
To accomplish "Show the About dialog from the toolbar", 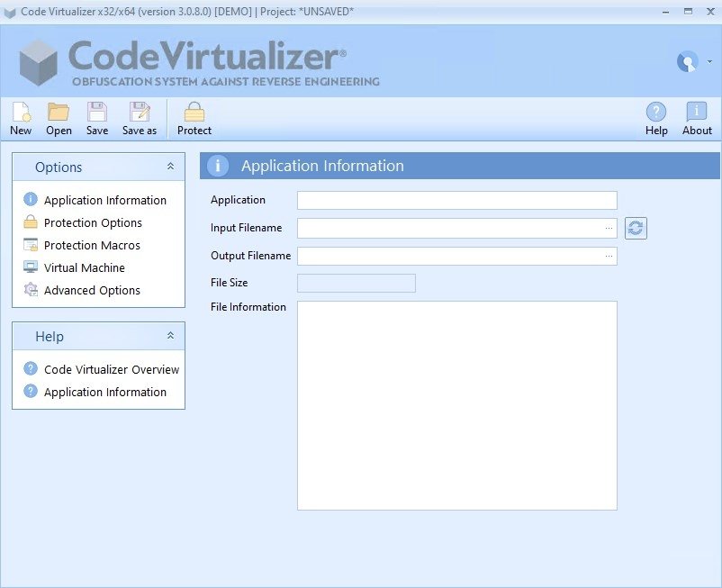I will click(x=697, y=119).
